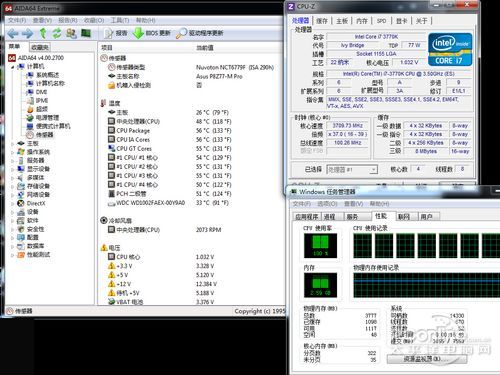Open AIDA64 报告(R) menu
The image size is (500, 375).
(x=68, y=21)
